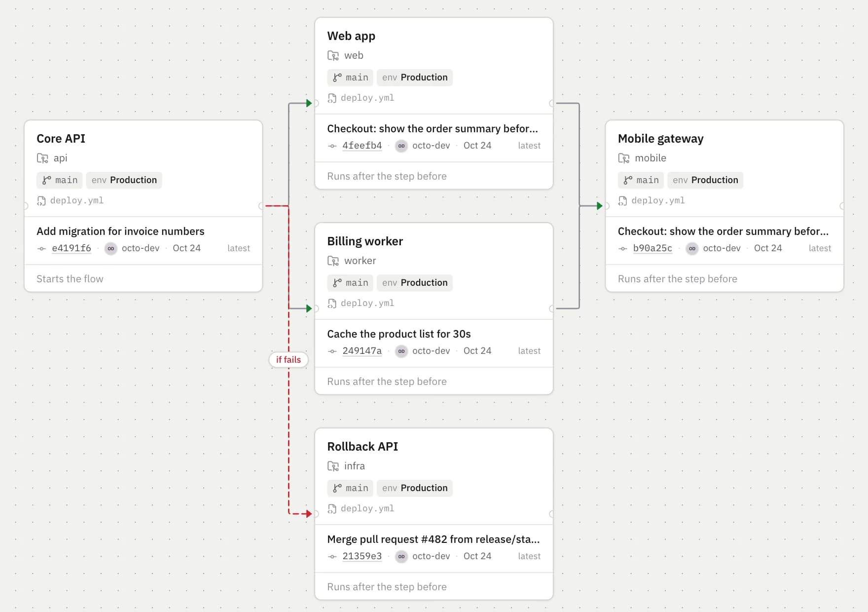868x612 pixels.
Task: Select the Mobile gateway card title
Action: click(661, 139)
